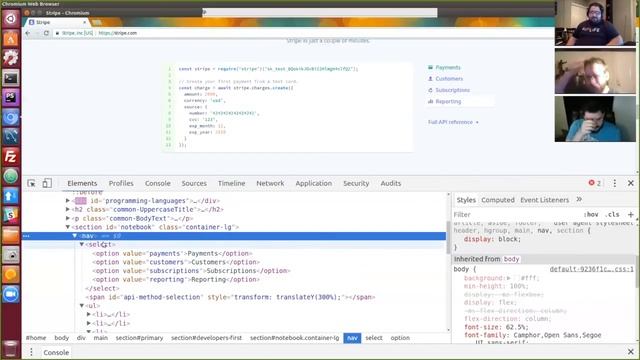Open the default-9236f1c css source link
The width and height of the screenshot is (640, 360).
click(591, 269)
